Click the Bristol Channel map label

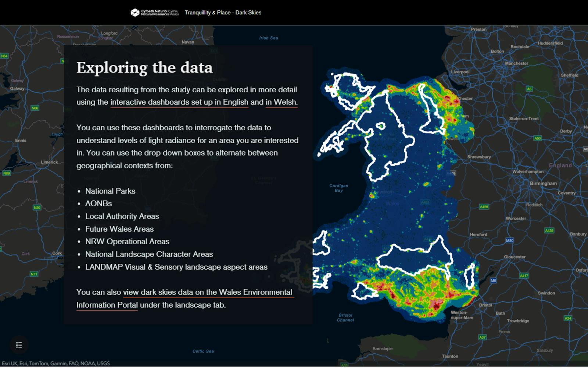coord(345,318)
